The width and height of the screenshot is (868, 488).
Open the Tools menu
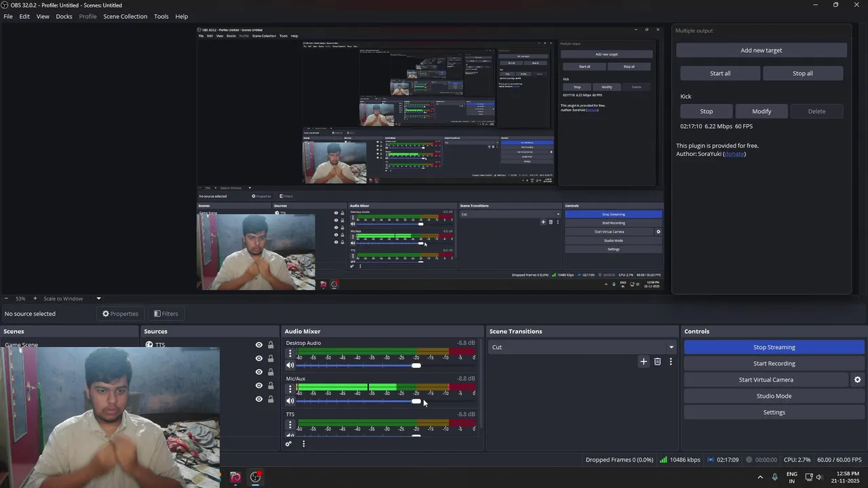pos(161,16)
